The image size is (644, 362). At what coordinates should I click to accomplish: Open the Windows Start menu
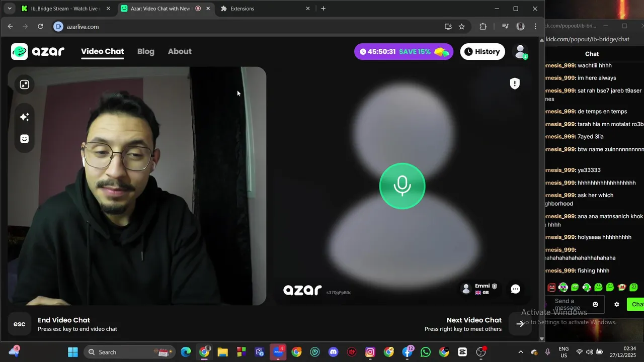(73, 352)
